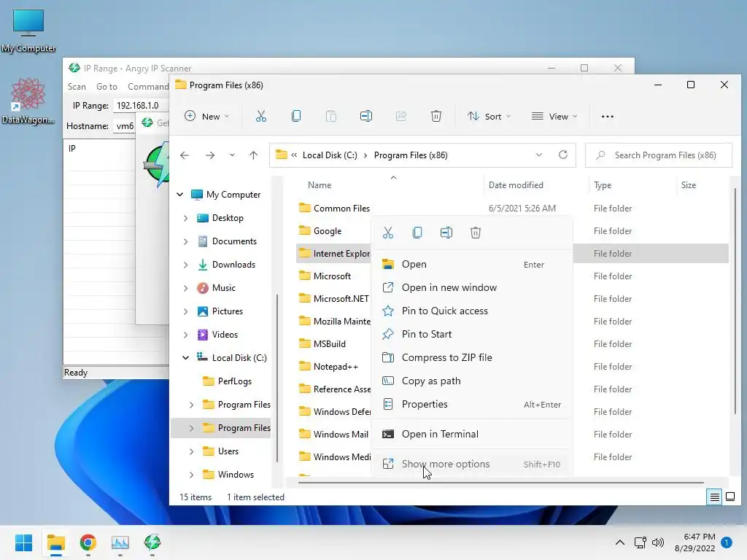Click the Type column header
The height and width of the screenshot is (560, 747).
pyautogui.click(x=602, y=185)
